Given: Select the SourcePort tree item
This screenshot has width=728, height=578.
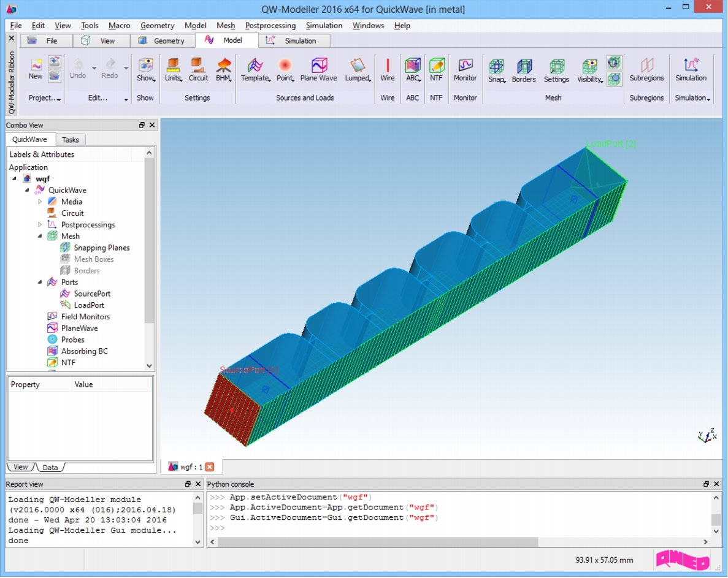Looking at the screenshot, I should tap(92, 294).
